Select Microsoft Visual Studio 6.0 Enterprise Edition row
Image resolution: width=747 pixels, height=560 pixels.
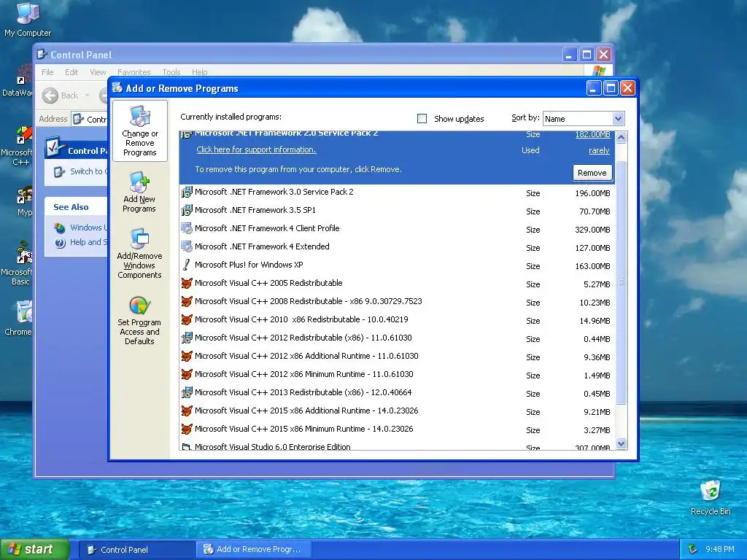tap(398, 447)
